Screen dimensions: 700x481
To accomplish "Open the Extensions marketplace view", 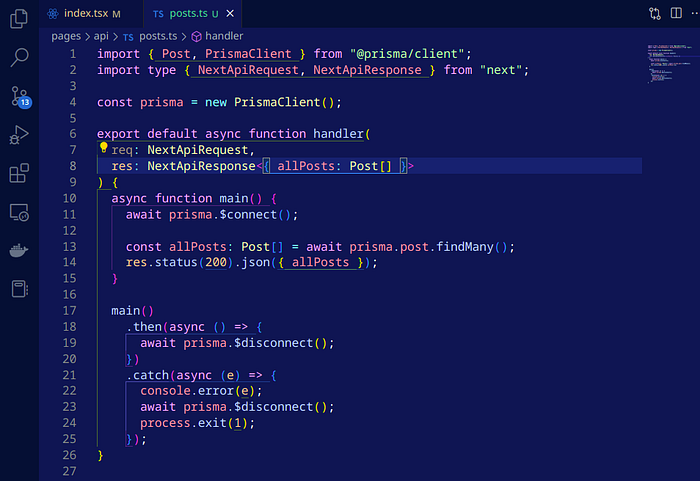I will pyautogui.click(x=19, y=173).
